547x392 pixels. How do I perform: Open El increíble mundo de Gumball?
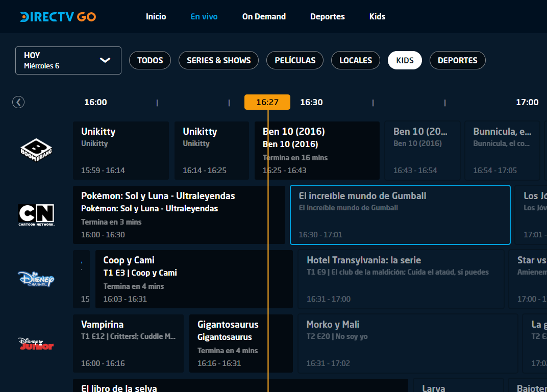(401, 215)
